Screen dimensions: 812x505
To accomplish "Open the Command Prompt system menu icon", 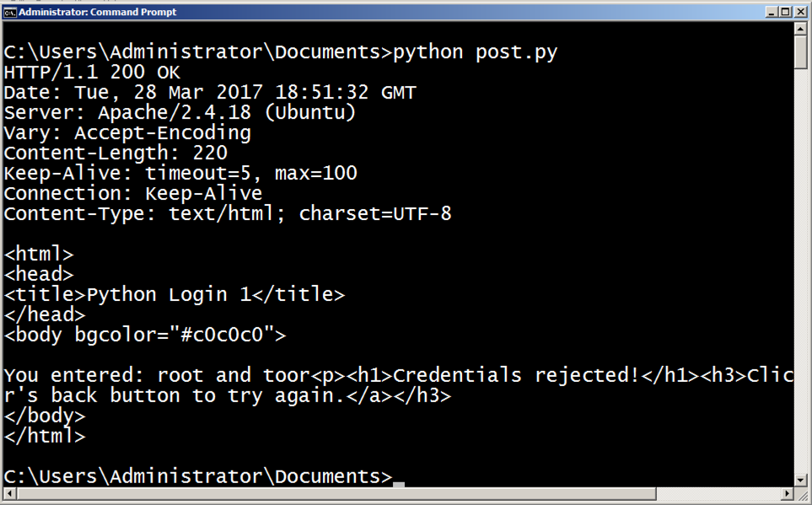I will coord(10,11).
